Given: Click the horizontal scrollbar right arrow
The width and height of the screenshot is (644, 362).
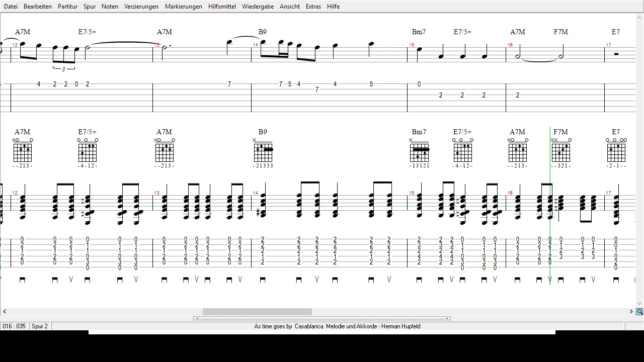Looking at the screenshot, I should [631, 312].
